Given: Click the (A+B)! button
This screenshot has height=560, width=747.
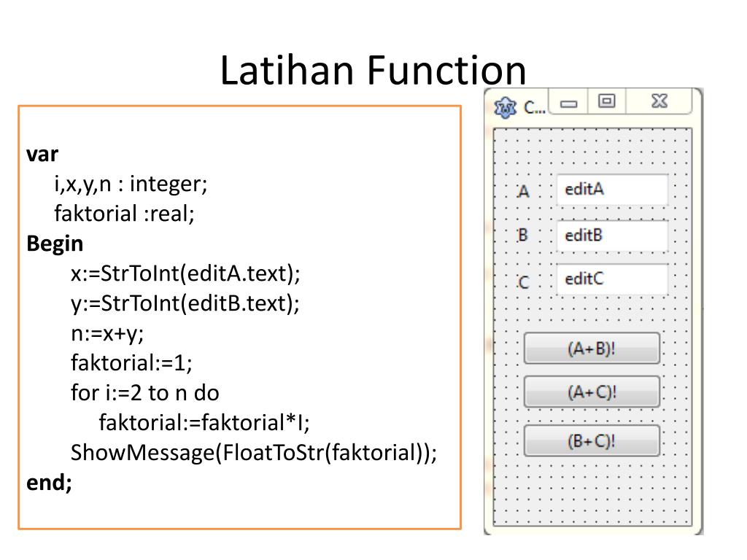Looking at the screenshot, I should click(x=592, y=349).
